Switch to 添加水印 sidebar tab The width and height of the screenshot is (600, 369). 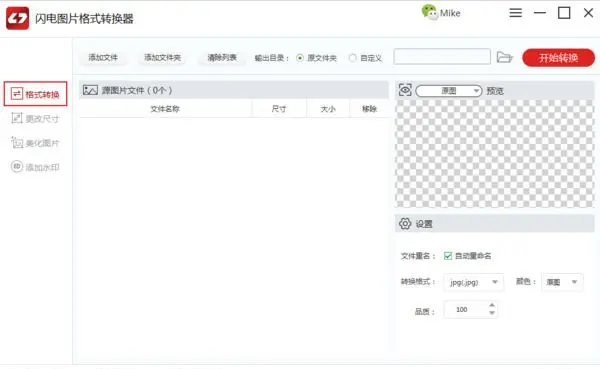click(x=36, y=167)
